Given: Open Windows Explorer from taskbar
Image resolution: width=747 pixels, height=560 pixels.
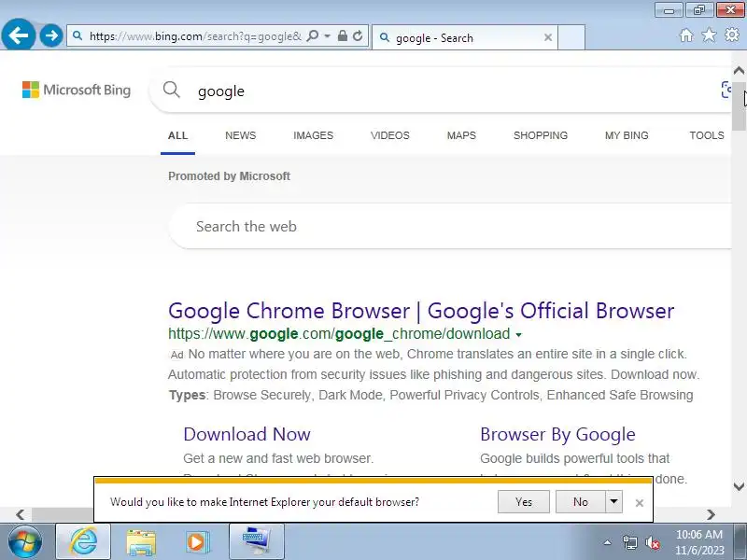Looking at the screenshot, I should [141, 542].
